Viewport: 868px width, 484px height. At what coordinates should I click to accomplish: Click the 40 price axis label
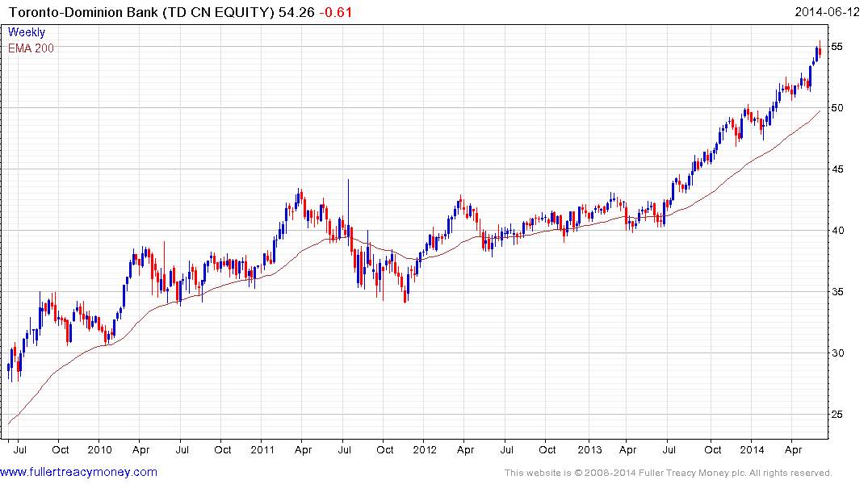pos(837,231)
